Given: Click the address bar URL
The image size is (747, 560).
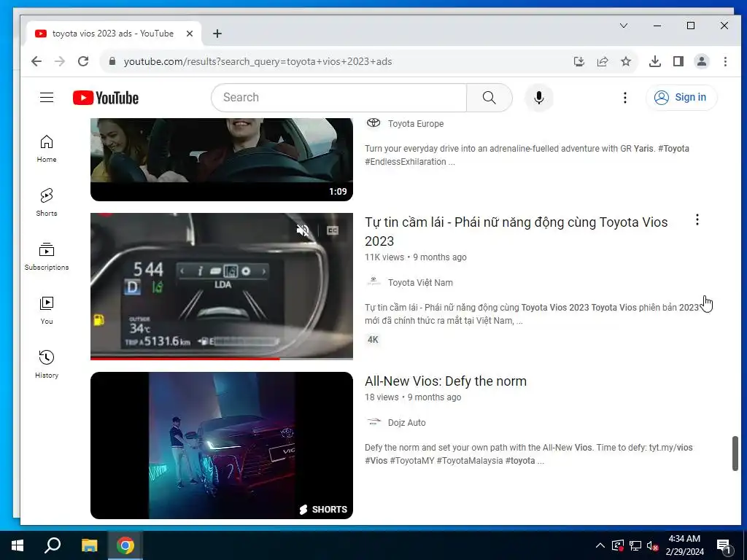Looking at the screenshot, I should tap(258, 61).
